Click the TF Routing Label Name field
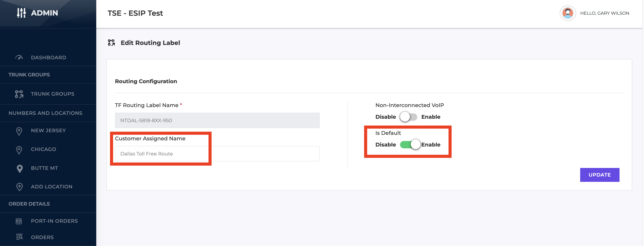Viewport: 644px width, 246px height. coord(217,120)
